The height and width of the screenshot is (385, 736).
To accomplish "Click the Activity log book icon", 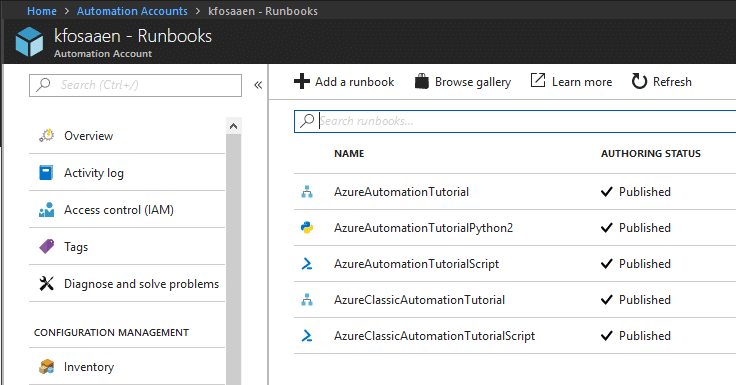I will pyautogui.click(x=46, y=173).
